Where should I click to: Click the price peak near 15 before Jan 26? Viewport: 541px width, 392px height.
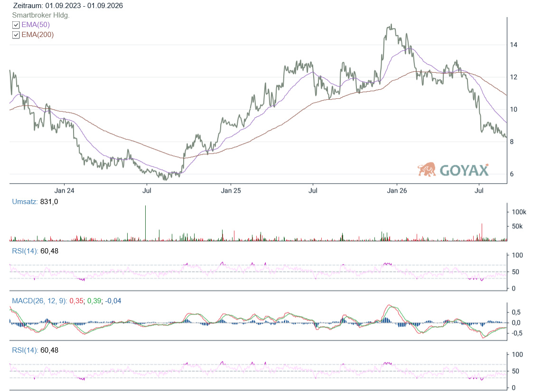pyautogui.click(x=391, y=26)
